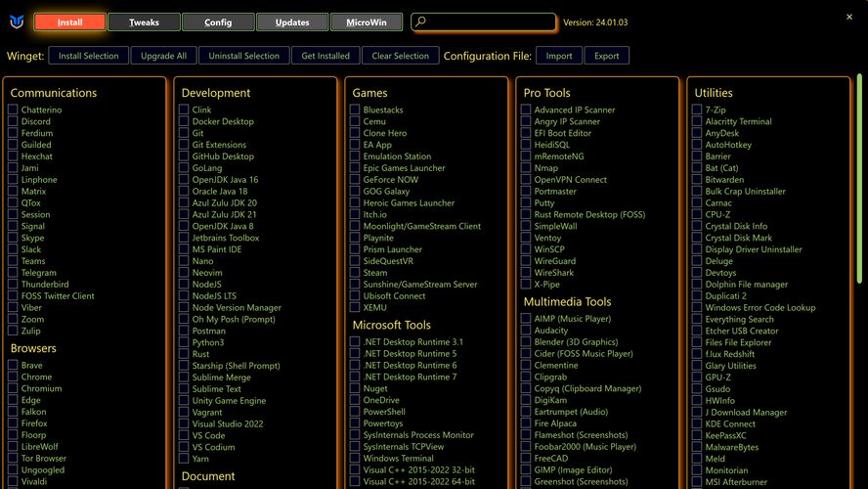Tick the Telegram checkbox
This screenshot has width=868, height=489.
tap(13, 272)
